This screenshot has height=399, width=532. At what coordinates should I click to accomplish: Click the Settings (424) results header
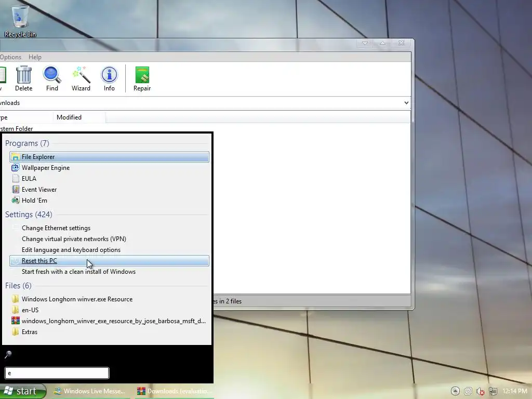point(29,215)
